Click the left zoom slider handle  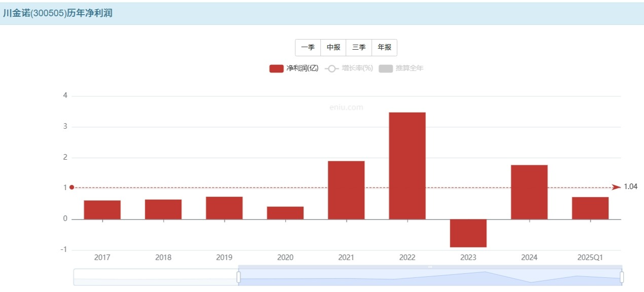239,277
